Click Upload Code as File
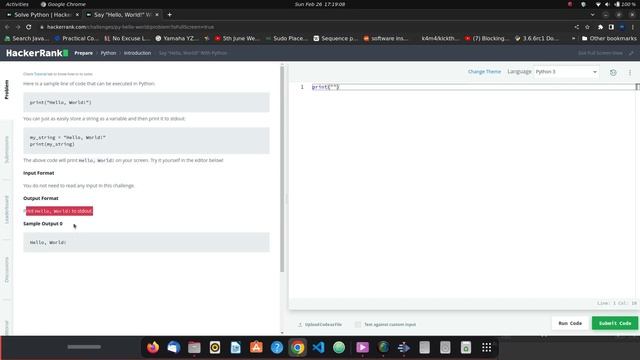640x360 pixels. [x=320, y=324]
